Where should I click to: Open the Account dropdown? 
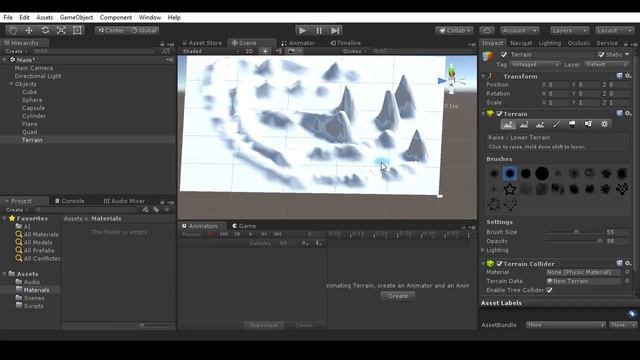[x=520, y=31]
